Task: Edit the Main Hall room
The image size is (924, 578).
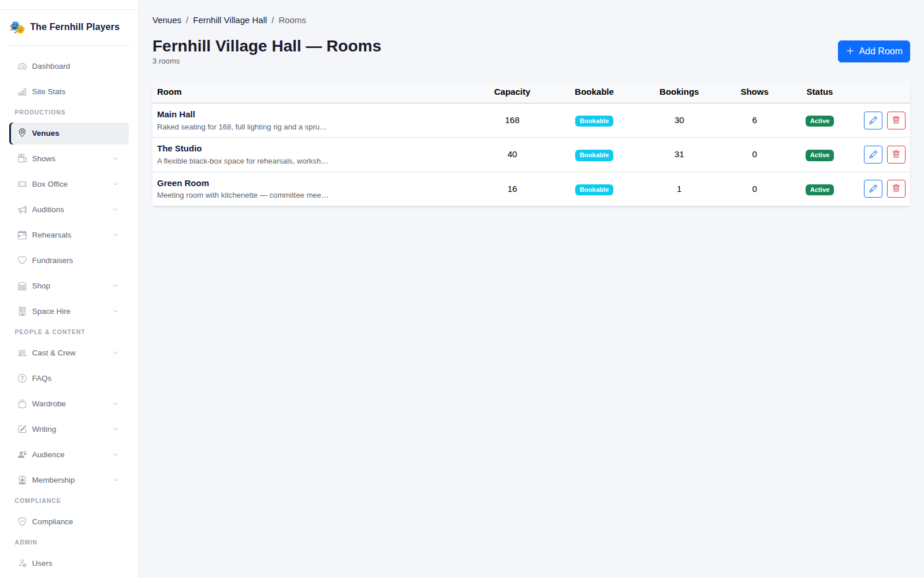Action: click(873, 120)
